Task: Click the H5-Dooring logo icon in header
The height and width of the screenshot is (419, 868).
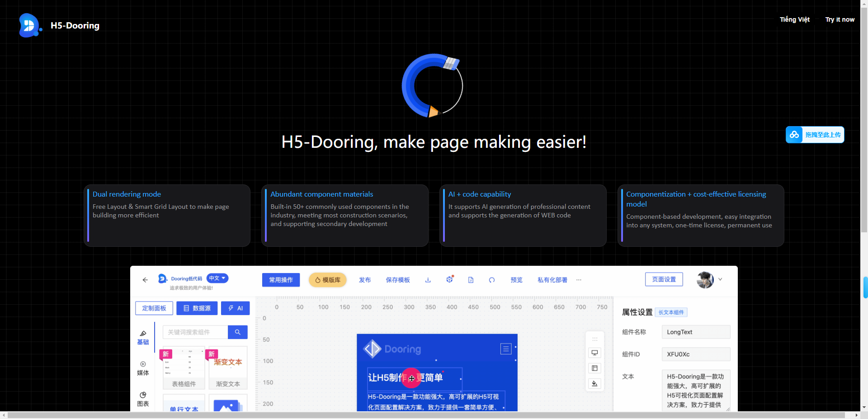Action: (30, 25)
